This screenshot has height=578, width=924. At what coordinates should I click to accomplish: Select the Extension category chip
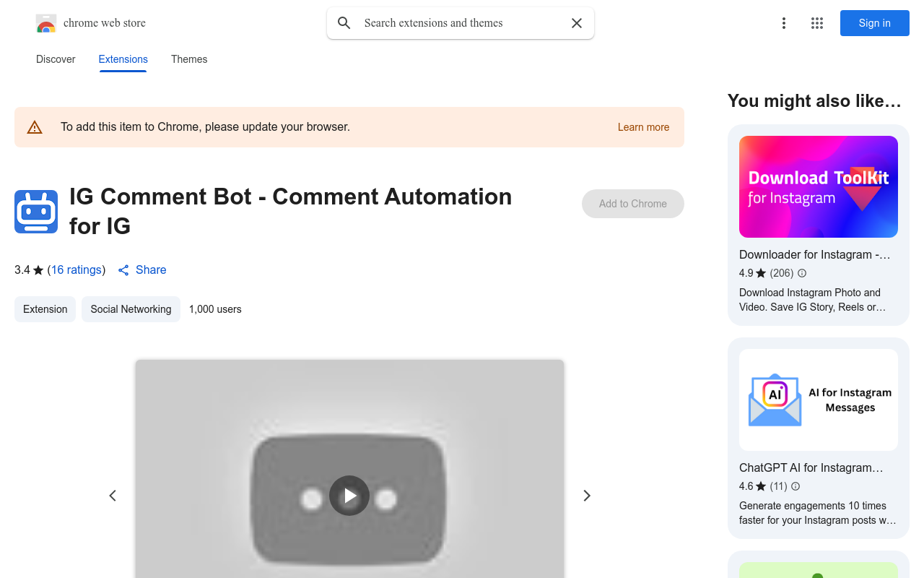click(x=45, y=309)
